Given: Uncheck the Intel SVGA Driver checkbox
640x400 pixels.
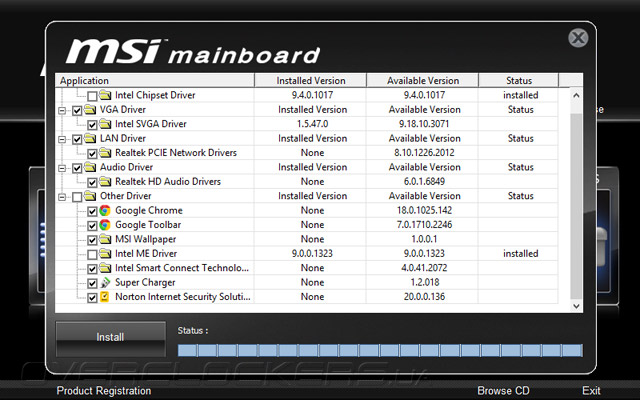Looking at the screenshot, I should [92, 124].
